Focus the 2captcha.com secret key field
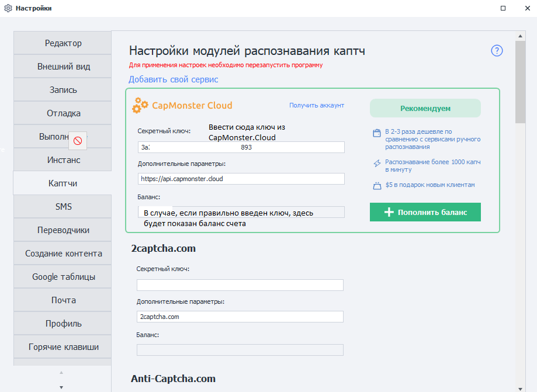This screenshot has height=392, width=537. (x=240, y=285)
